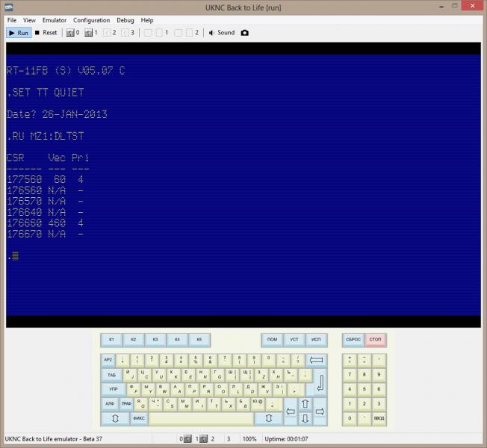Take a screenshot with the camera icon
Image resolution: width=487 pixels, height=448 pixels.
click(244, 33)
